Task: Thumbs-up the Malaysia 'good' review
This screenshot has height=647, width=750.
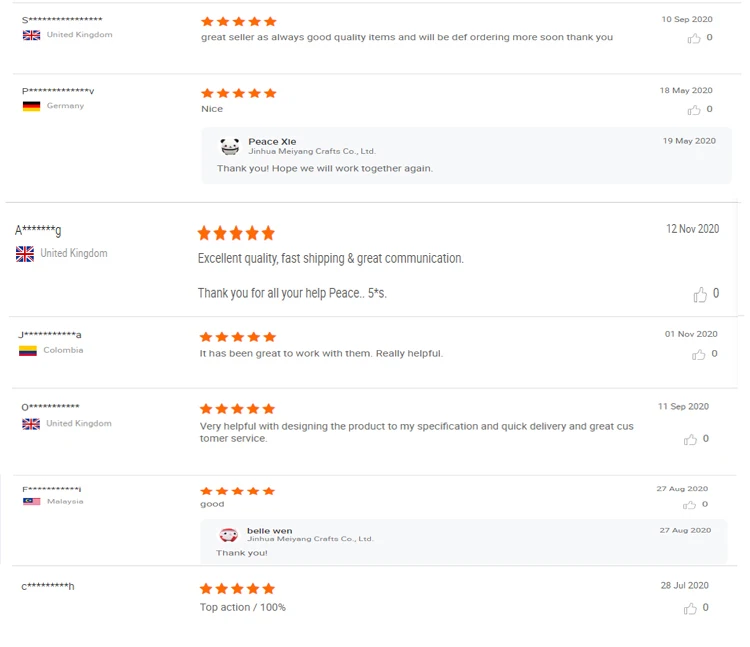Action: tap(690, 505)
